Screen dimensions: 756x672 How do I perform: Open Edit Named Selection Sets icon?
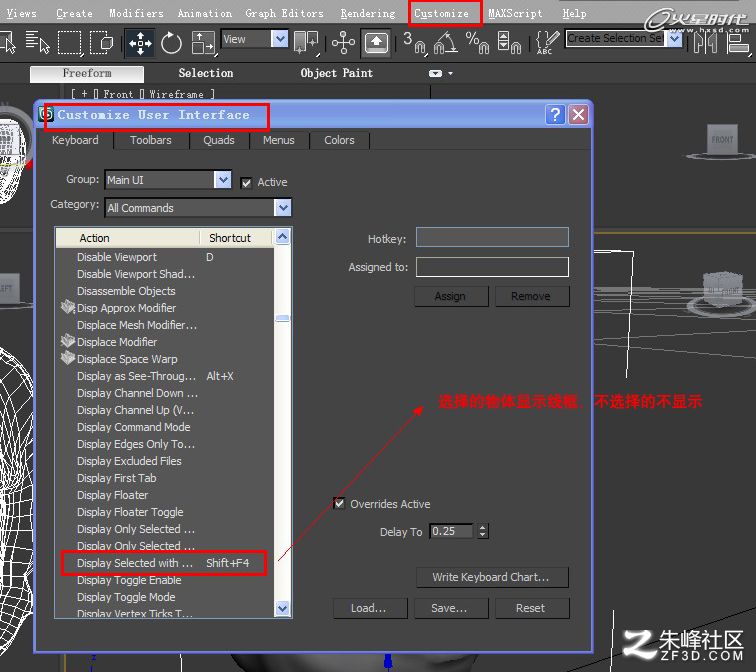[x=547, y=42]
